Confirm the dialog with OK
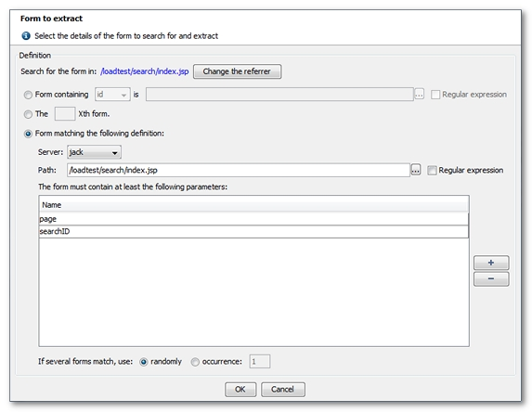 click(x=240, y=390)
